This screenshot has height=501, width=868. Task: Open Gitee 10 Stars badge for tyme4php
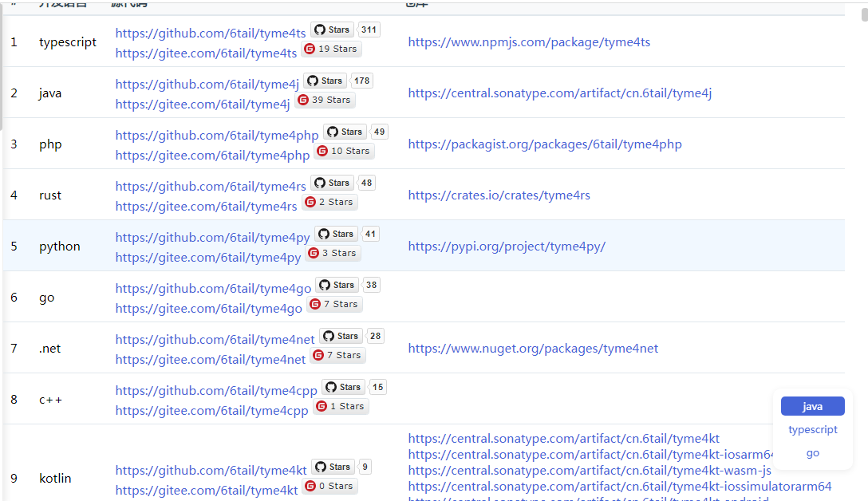point(345,151)
